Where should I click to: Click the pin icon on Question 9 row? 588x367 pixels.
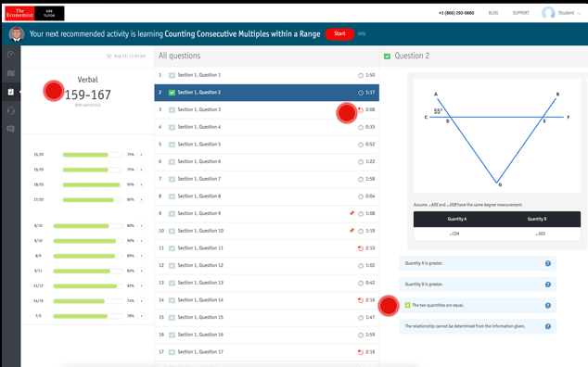tap(352, 213)
